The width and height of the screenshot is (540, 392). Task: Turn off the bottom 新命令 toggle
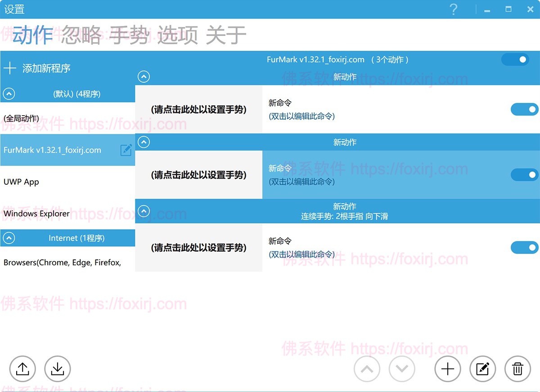pos(524,248)
